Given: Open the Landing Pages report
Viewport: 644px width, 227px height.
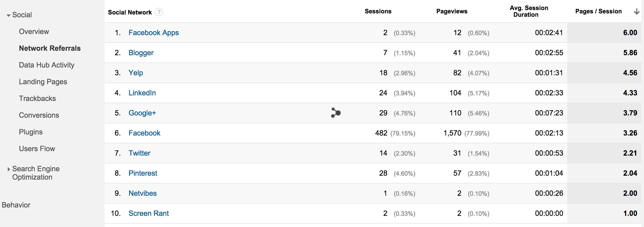Looking at the screenshot, I should (43, 82).
